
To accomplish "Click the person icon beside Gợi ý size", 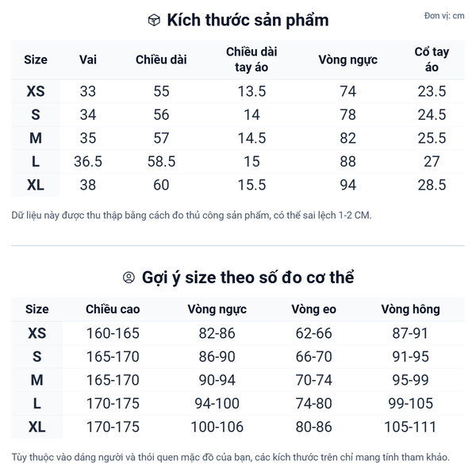I will (x=129, y=278).
